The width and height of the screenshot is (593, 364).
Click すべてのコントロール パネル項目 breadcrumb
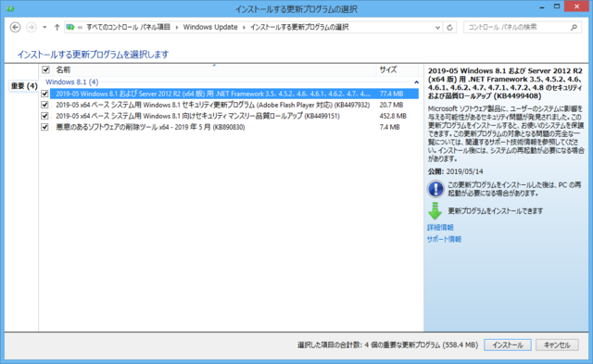(x=128, y=27)
